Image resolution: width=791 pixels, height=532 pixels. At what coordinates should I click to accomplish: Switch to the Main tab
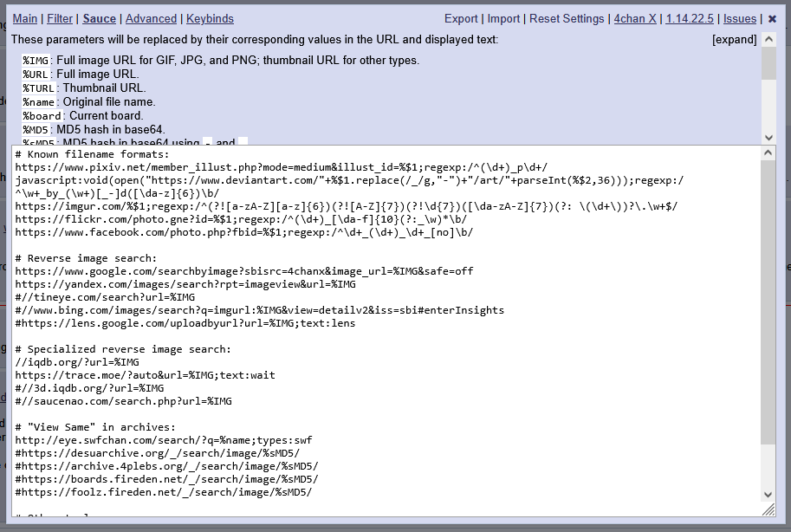(x=25, y=19)
